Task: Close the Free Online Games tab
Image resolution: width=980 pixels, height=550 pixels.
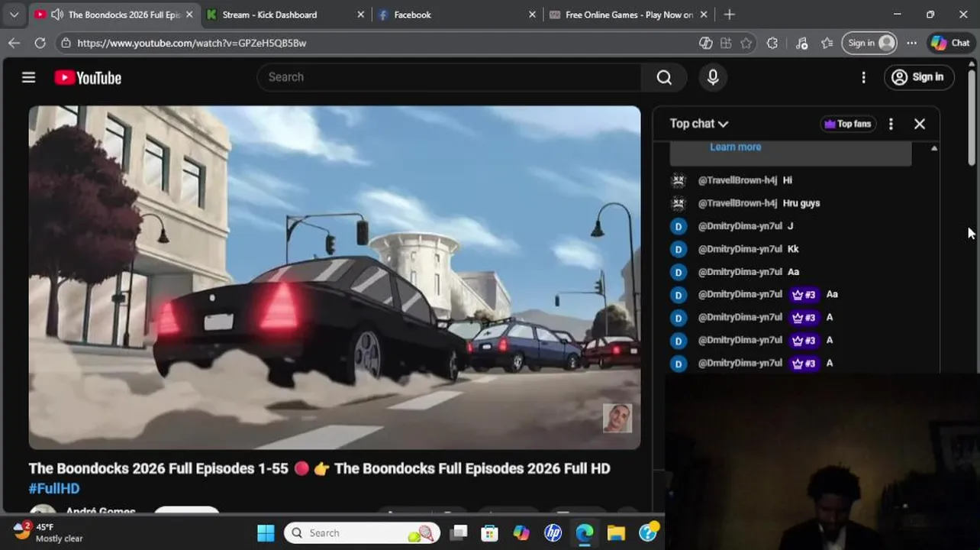Action: (704, 15)
